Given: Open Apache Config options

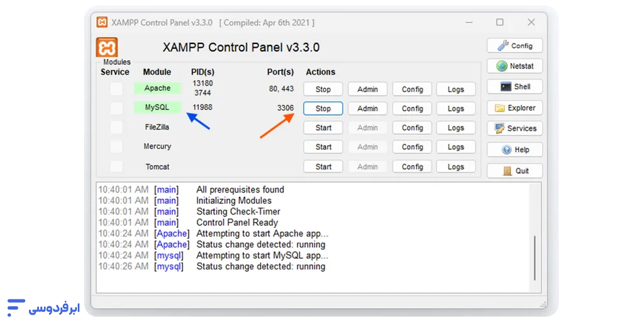Looking at the screenshot, I should pyautogui.click(x=413, y=89).
